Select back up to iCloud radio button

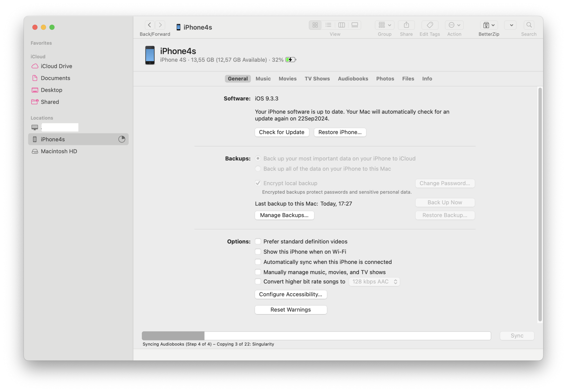(x=258, y=158)
